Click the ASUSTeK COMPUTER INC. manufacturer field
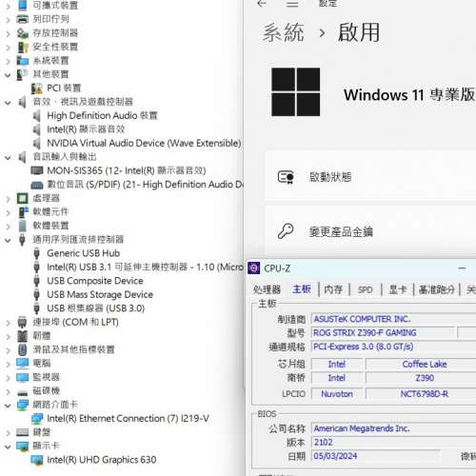The width and height of the screenshot is (476, 476). click(x=393, y=319)
